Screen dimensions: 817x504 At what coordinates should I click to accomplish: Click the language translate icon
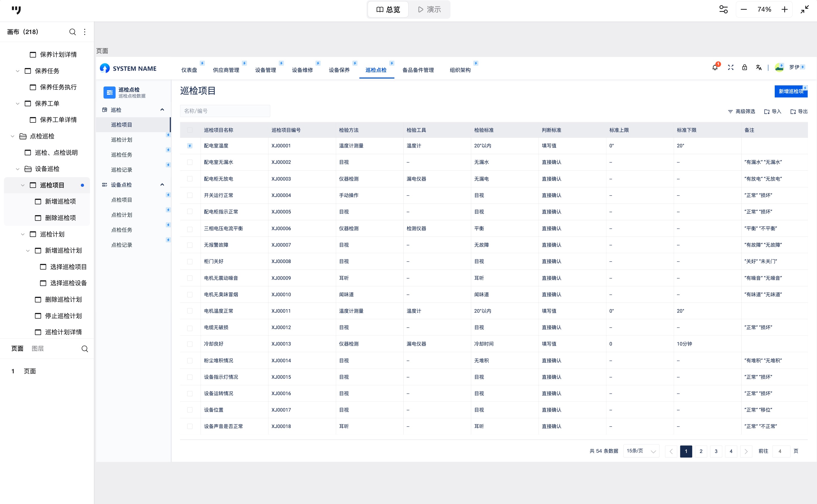coord(759,67)
